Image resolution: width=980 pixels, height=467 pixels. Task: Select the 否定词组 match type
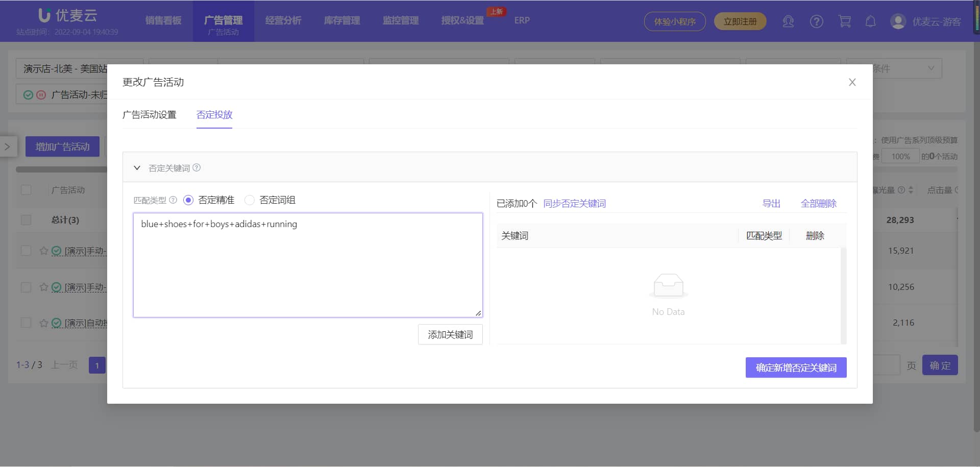point(250,200)
